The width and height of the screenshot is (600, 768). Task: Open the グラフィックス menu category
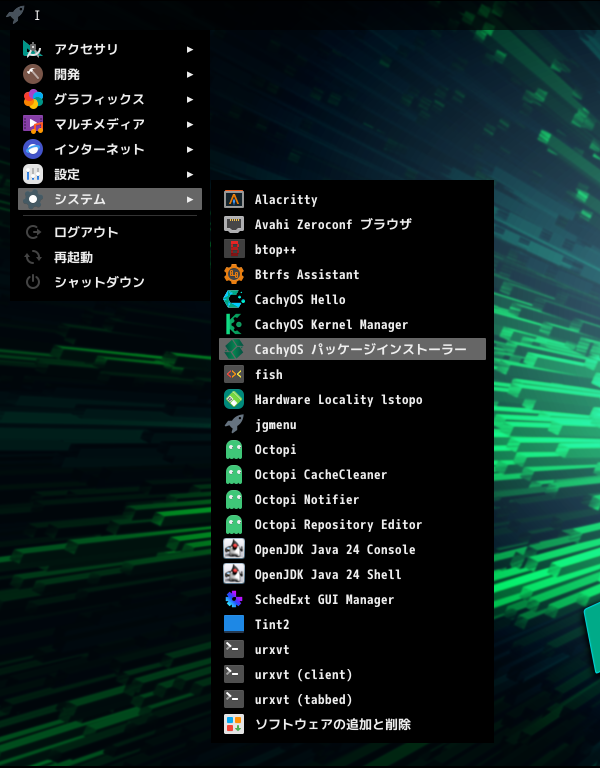click(110, 99)
